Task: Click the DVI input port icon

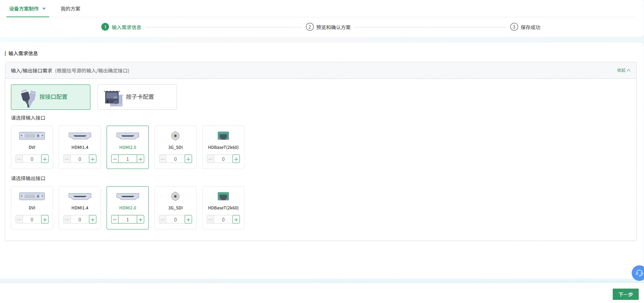Action: 32,136
